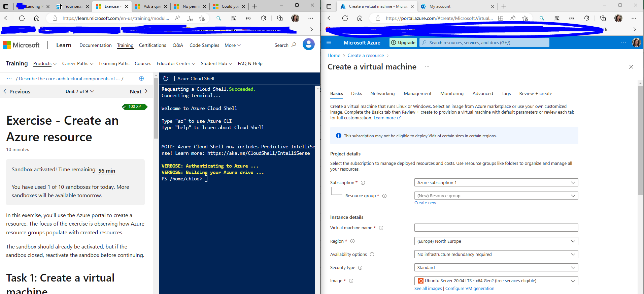Click the Learn Search magnifier
Screen dimensions: 644x294
pos(294,45)
